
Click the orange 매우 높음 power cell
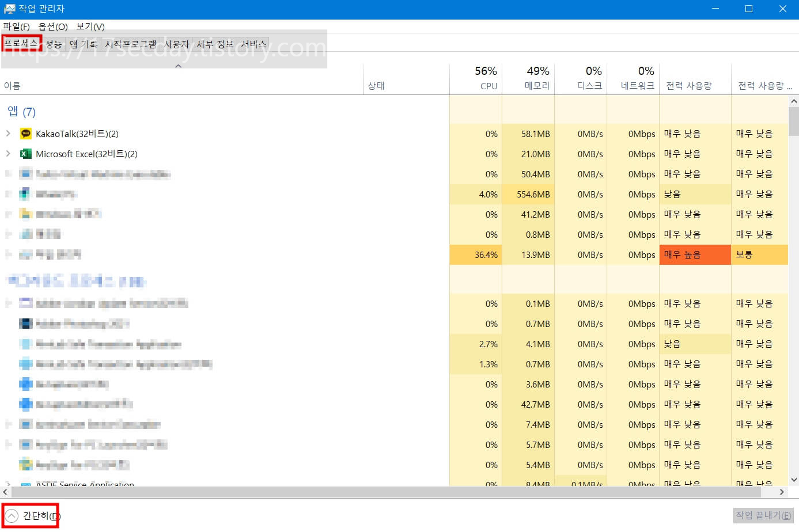(695, 254)
